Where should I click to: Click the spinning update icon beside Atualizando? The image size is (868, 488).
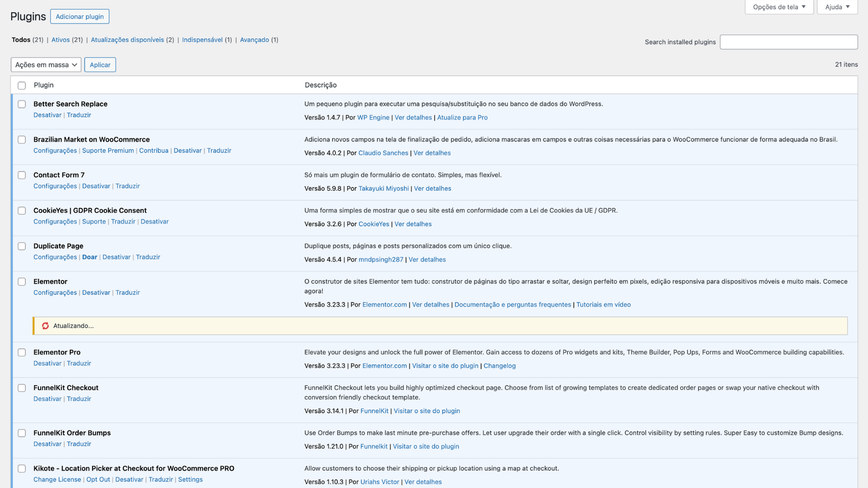(x=46, y=326)
